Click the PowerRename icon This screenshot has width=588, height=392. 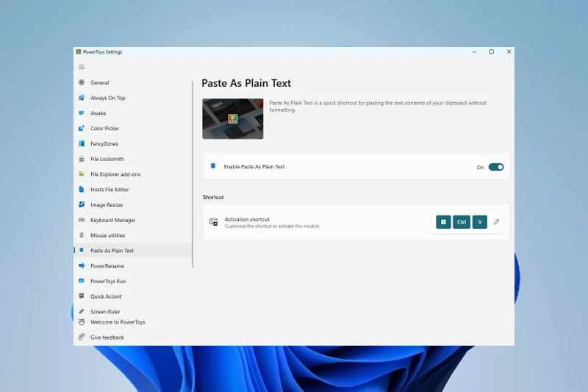tap(82, 266)
